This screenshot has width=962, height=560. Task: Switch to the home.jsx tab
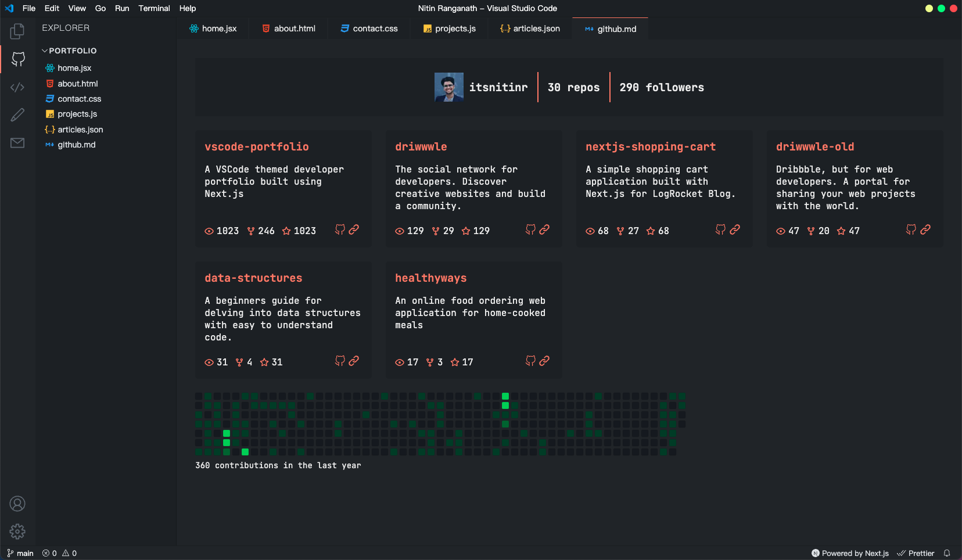click(x=213, y=28)
